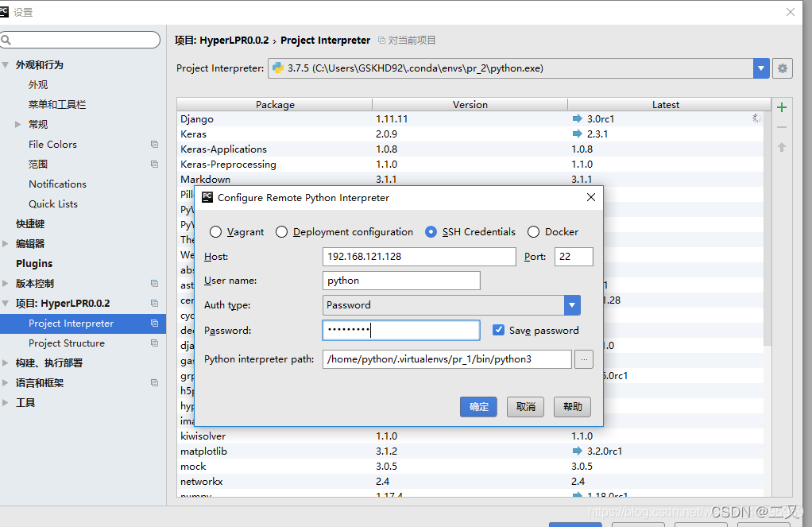Image resolution: width=812 pixels, height=527 pixels.
Task: Select the mock package row
Action: click(470, 467)
